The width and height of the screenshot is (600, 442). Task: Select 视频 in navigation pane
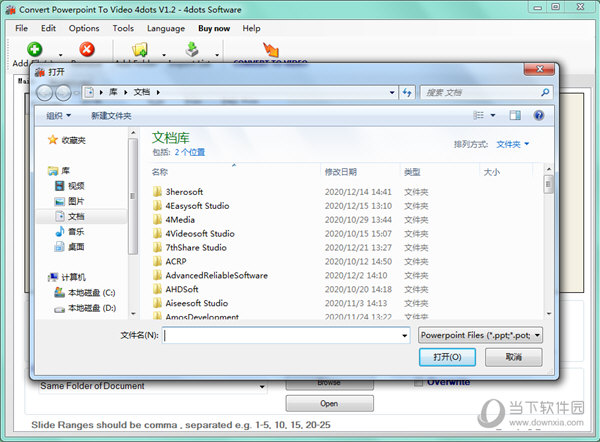[70, 186]
